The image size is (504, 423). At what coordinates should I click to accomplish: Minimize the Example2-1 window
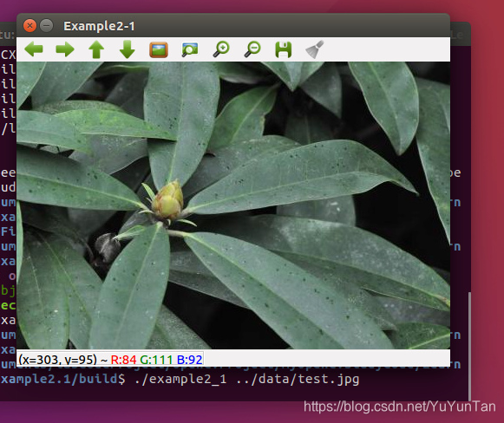point(47,25)
